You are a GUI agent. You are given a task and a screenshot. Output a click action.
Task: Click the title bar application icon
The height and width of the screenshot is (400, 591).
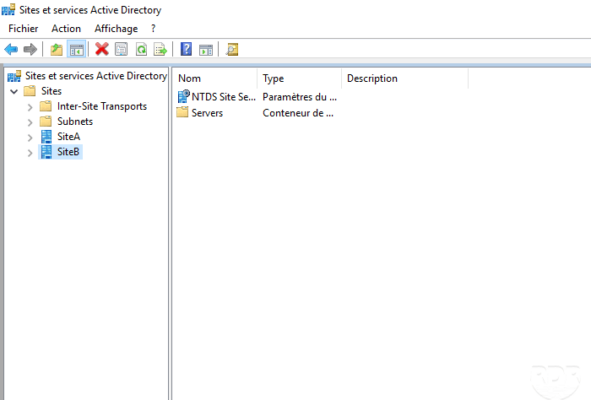point(8,9)
